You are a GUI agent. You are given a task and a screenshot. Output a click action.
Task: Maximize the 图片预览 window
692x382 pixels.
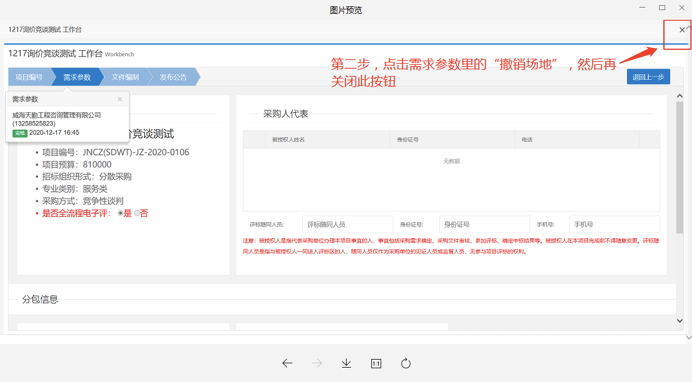[x=662, y=7]
